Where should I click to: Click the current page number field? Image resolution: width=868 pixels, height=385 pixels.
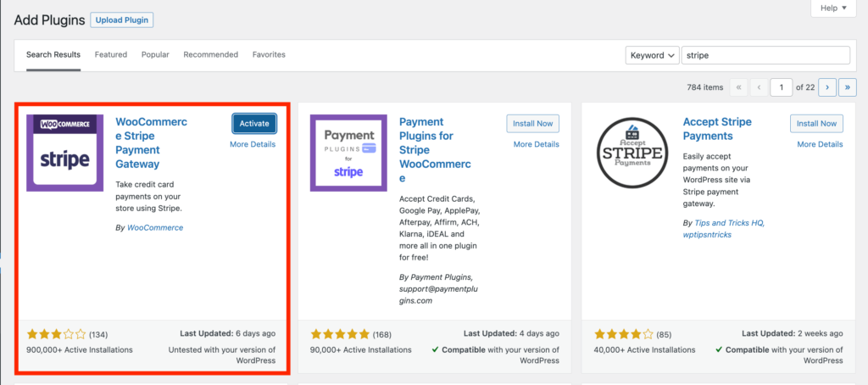[781, 87]
